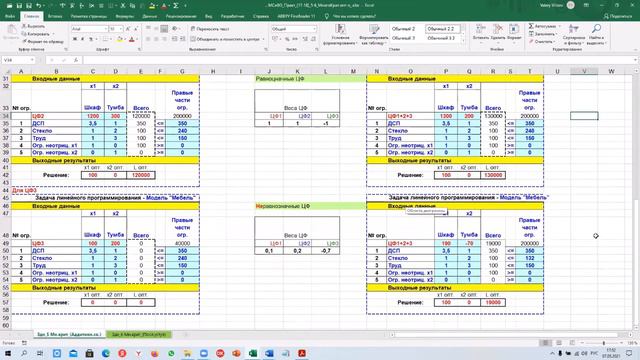Switch to the Data (Данные) tab
640x360 pixels.
(x=149, y=16)
